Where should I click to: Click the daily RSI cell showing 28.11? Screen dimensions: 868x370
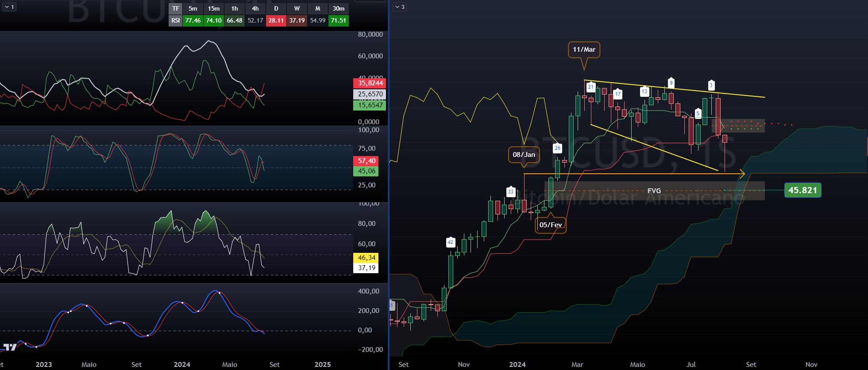276,20
